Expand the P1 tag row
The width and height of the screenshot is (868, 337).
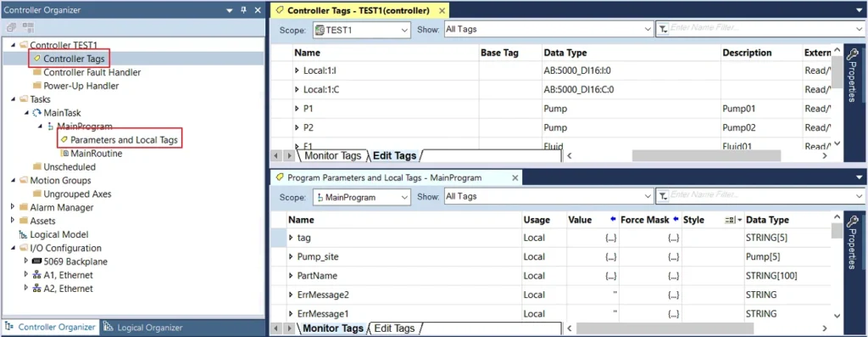click(x=297, y=109)
